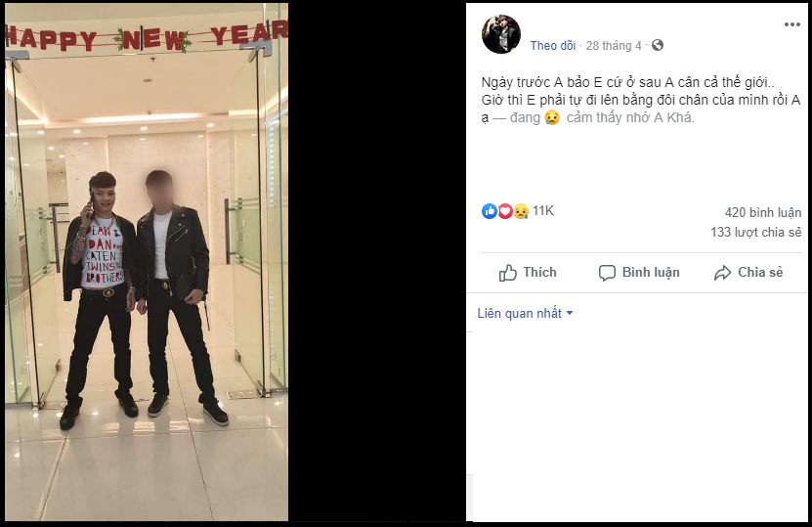Click the speech bubble Bình luận icon

point(607,273)
